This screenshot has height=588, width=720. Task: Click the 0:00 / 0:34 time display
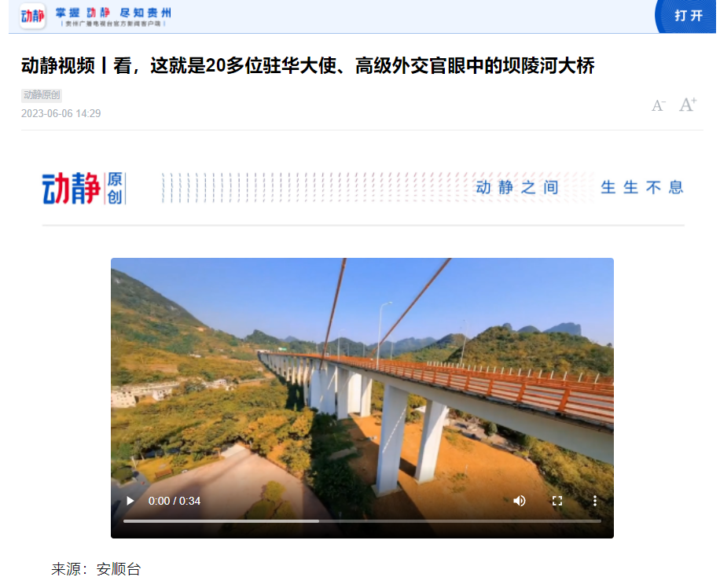[174, 501]
